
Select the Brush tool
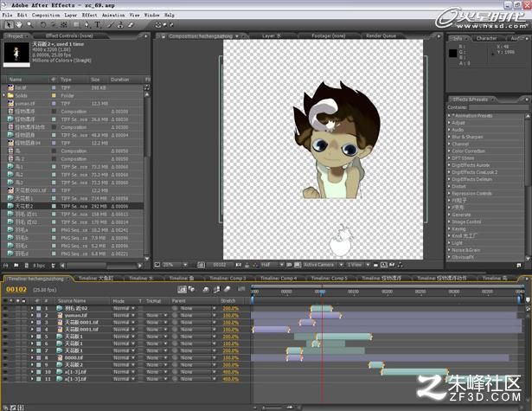coord(110,25)
